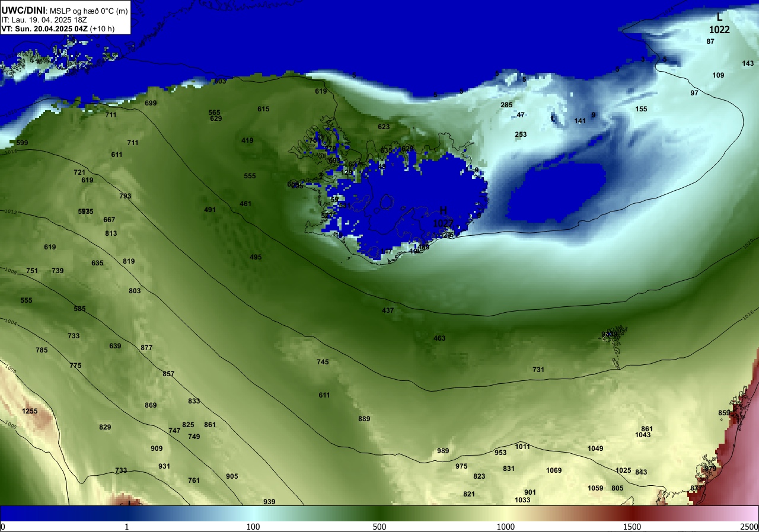Click the 1069 height value

[554, 470]
